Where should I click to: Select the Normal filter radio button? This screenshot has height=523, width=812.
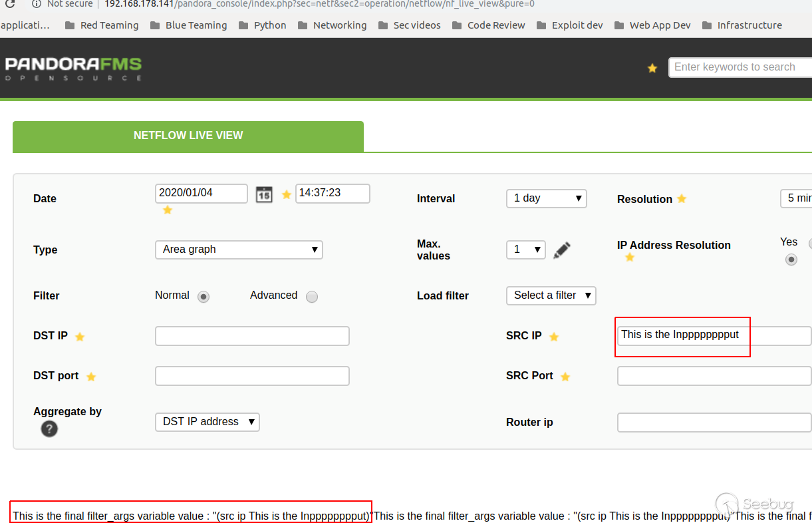click(203, 297)
